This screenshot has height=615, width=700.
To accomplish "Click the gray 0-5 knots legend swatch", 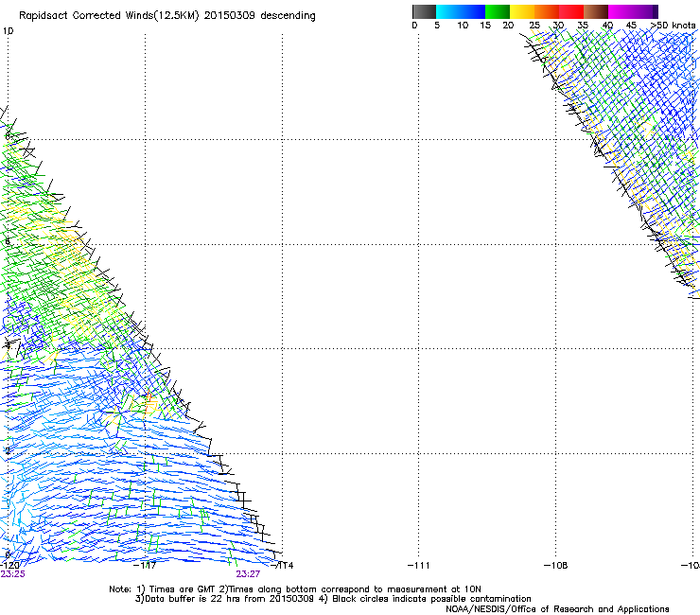I will click(x=424, y=11).
